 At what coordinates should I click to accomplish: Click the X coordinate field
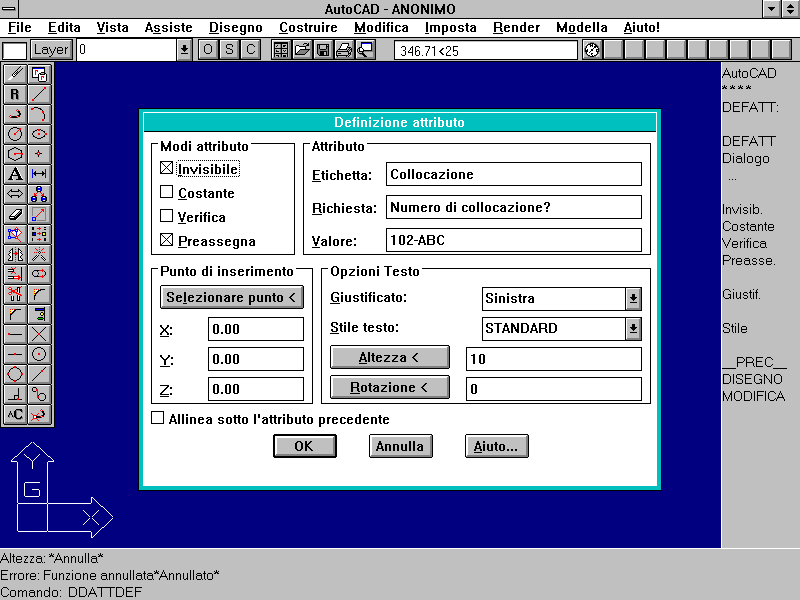(256, 329)
